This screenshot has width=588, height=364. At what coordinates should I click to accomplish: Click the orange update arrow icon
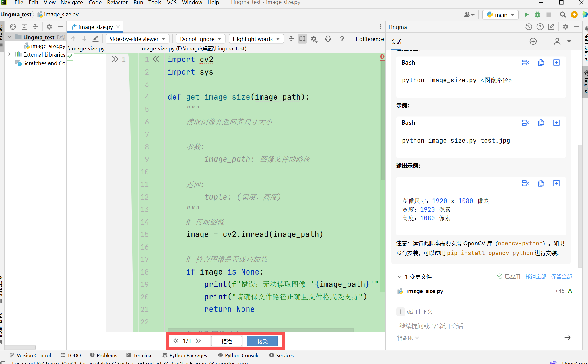pos(574,15)
